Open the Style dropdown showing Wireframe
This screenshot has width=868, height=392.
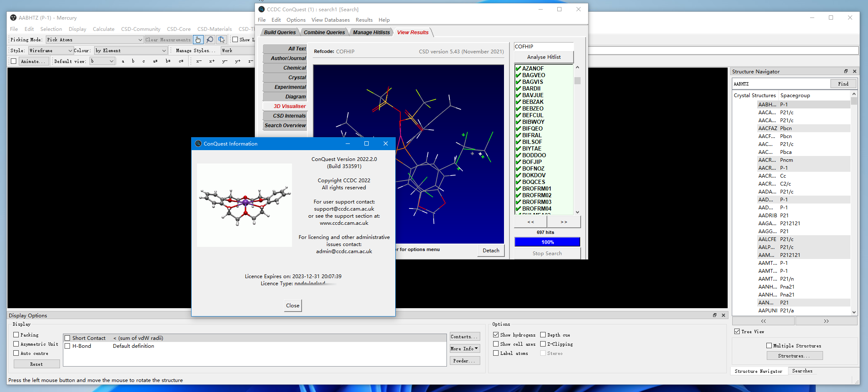point(51,50)
